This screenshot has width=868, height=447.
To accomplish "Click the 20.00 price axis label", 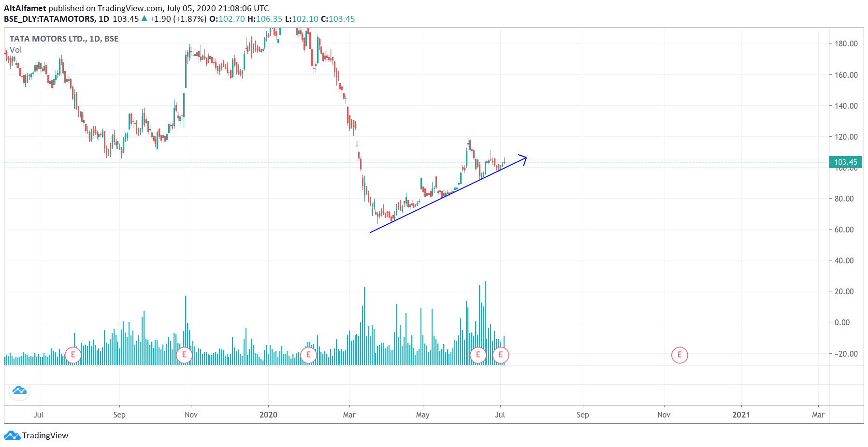I will (x=844, y=291).
